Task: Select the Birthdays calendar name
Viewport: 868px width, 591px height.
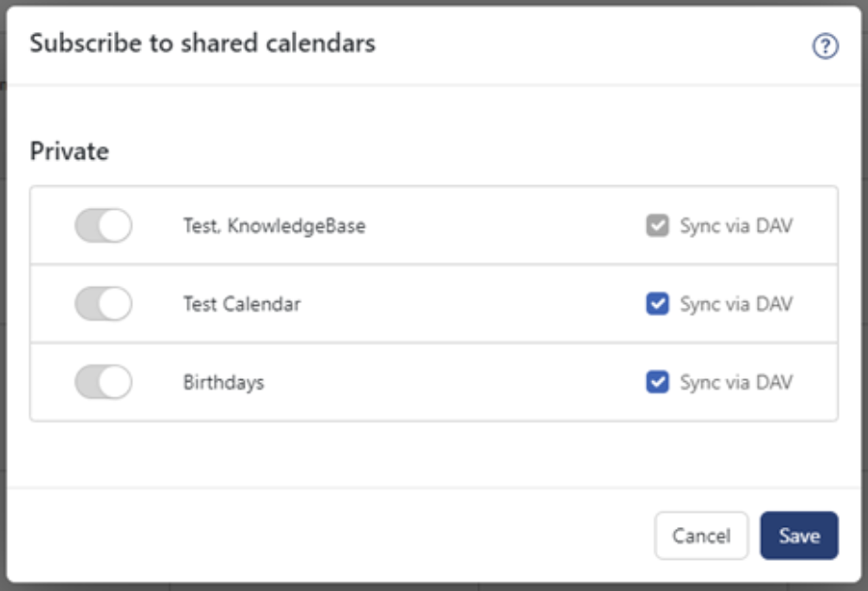Action: 223,382
